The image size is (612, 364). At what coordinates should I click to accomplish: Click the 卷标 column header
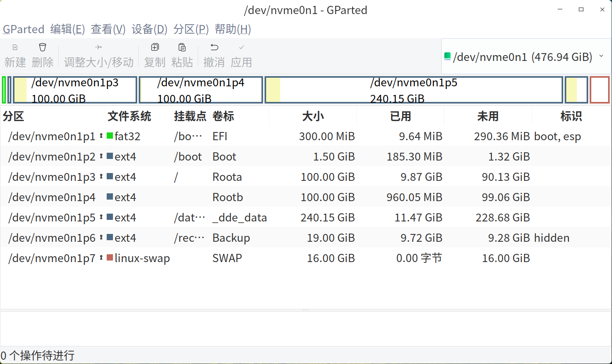pyautogui.click(x=223, y=116)
